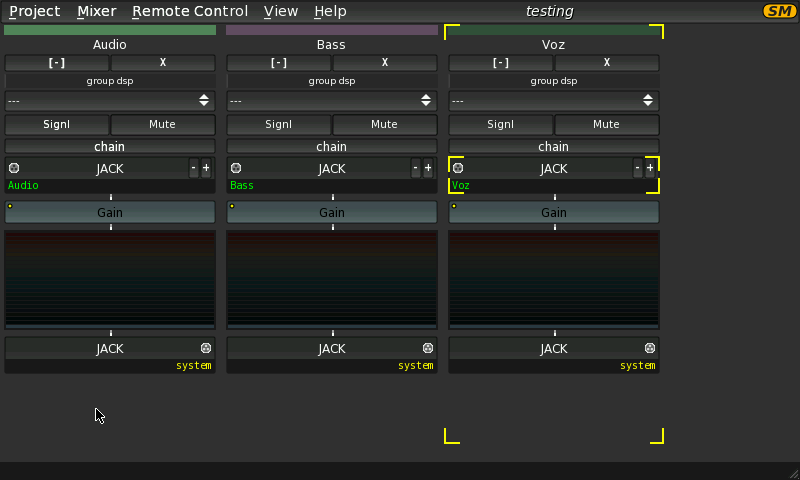Screen dimensions: 800x480
Task: Click the yellow 'system' label under Bass output
Action: 416,365
